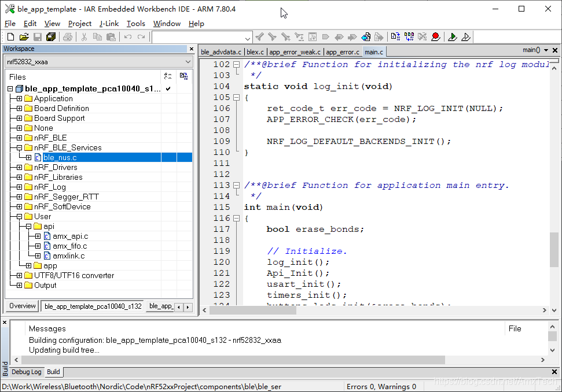Click the green Download and Debug icon
The height and width of the screenshot is (392, 562).
[453, 37]
